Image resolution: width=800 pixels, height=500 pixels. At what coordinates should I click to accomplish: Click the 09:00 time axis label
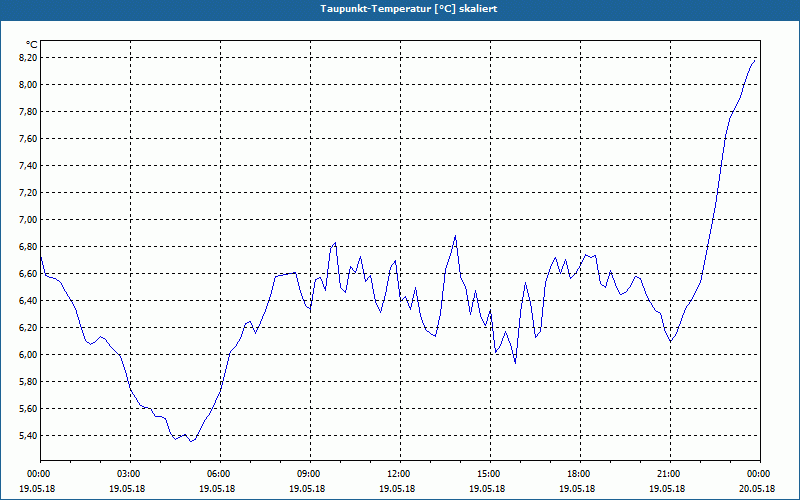coord(310,474)
